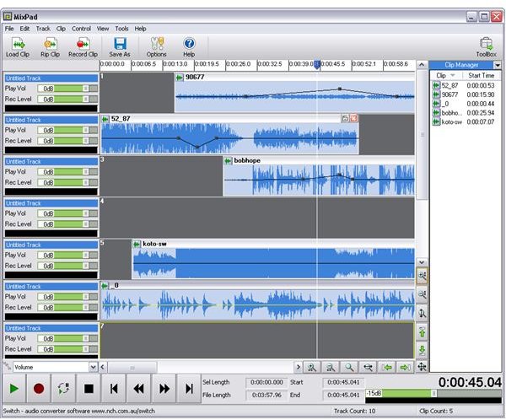This screenshot has width=506, height=420.
Task: Open the ToolBox icon
Action: click(487, 47)
